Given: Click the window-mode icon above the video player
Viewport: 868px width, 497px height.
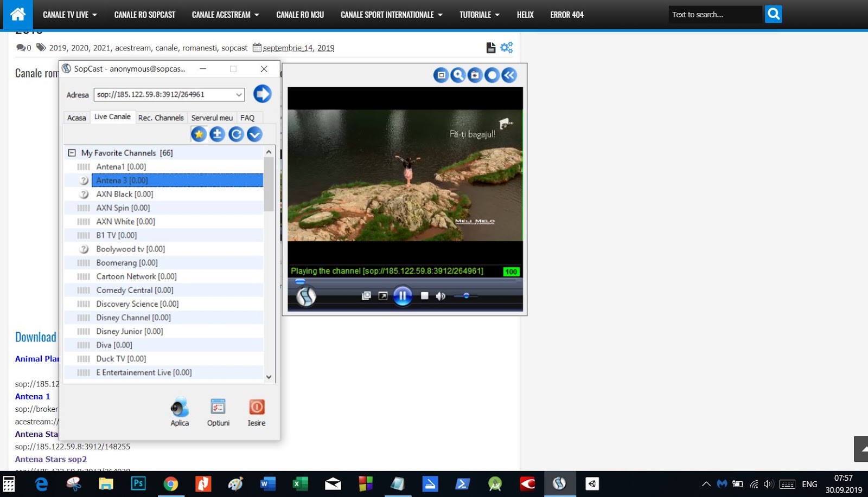Looking at the screenshot, I should 441,75.
